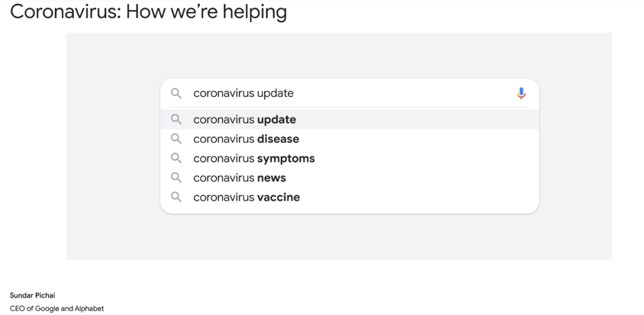Click magnifier icon beside 'coronavirus update' suggestion
The image size is (644, 315).
point(176,119)
